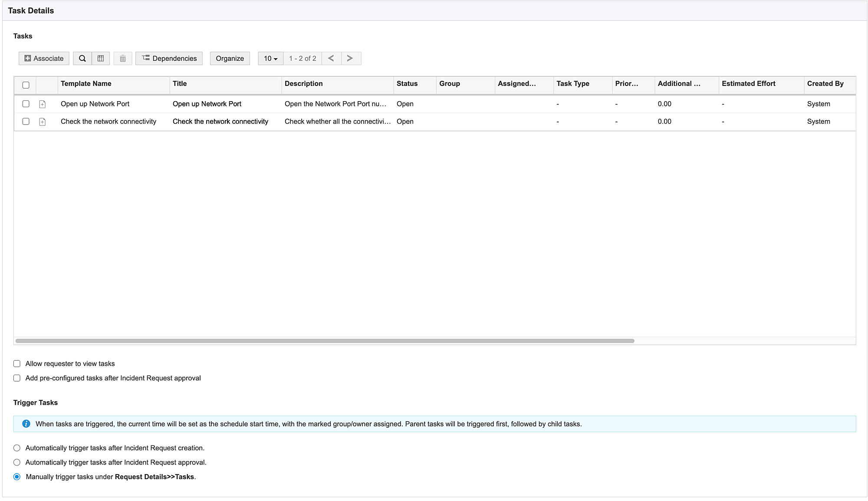Check the Open up Network Port row checkbox
This screenshot has width=868, height=501.
(26, 104)
